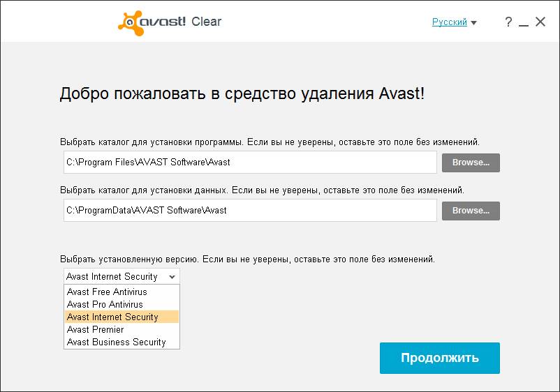Open the Русский language selector
Screen dimensions: 560x392
pyautogui.click(x=449, y=22)
